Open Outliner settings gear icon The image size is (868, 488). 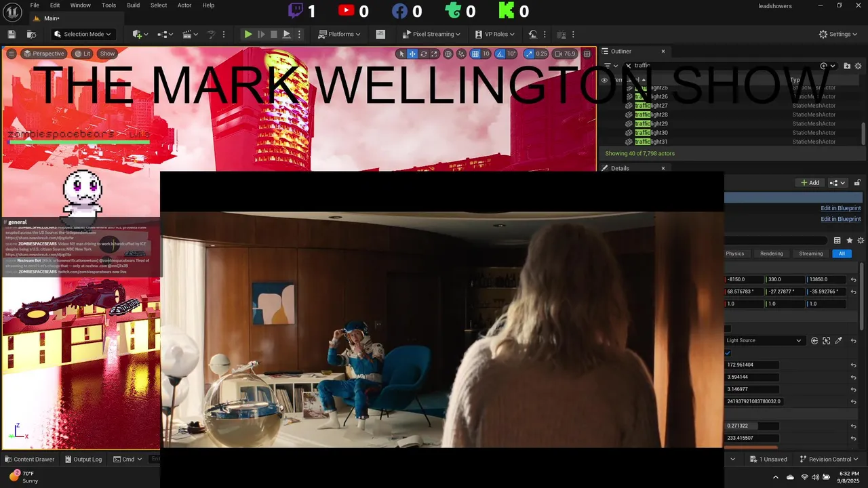point(859,66)
